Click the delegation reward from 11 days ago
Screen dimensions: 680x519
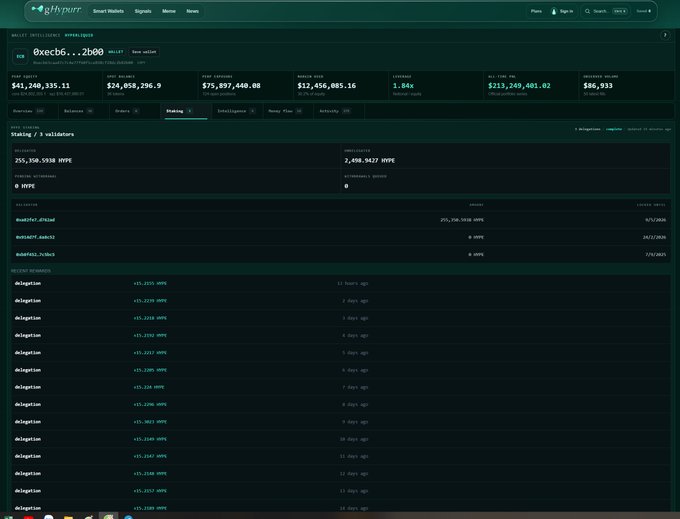[x=340, y=456]
